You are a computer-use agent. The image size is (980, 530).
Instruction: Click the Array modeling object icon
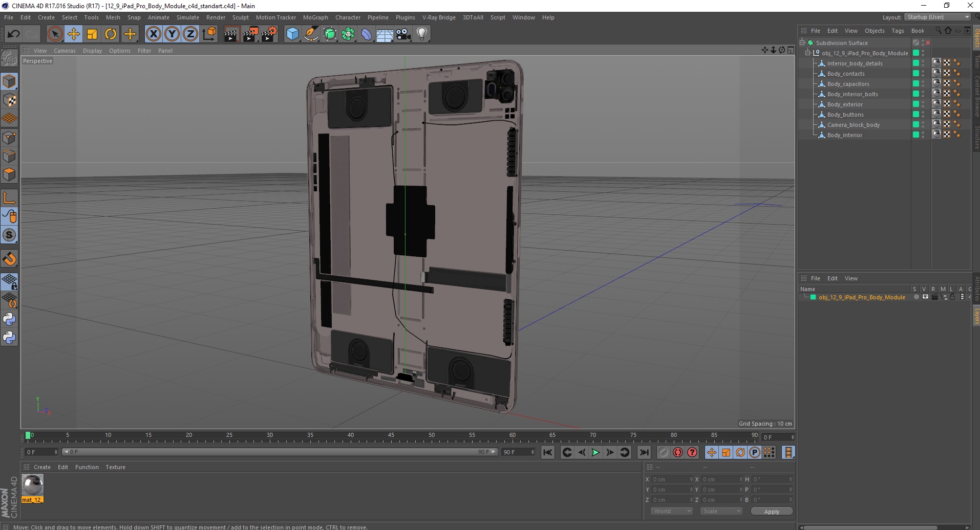(x=348, y=34)
